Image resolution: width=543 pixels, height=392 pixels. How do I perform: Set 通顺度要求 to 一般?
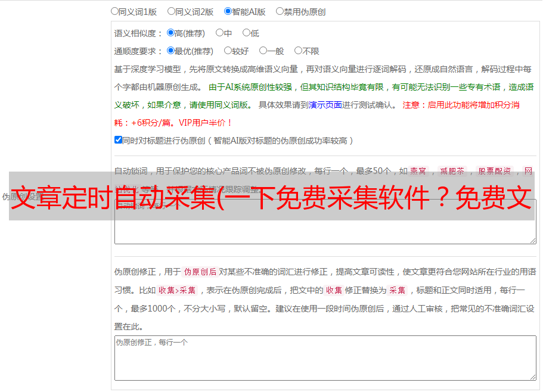tap(263, 51)
